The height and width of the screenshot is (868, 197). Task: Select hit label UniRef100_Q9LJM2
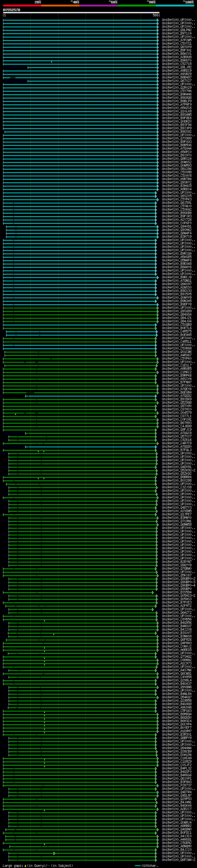[177, 67]
